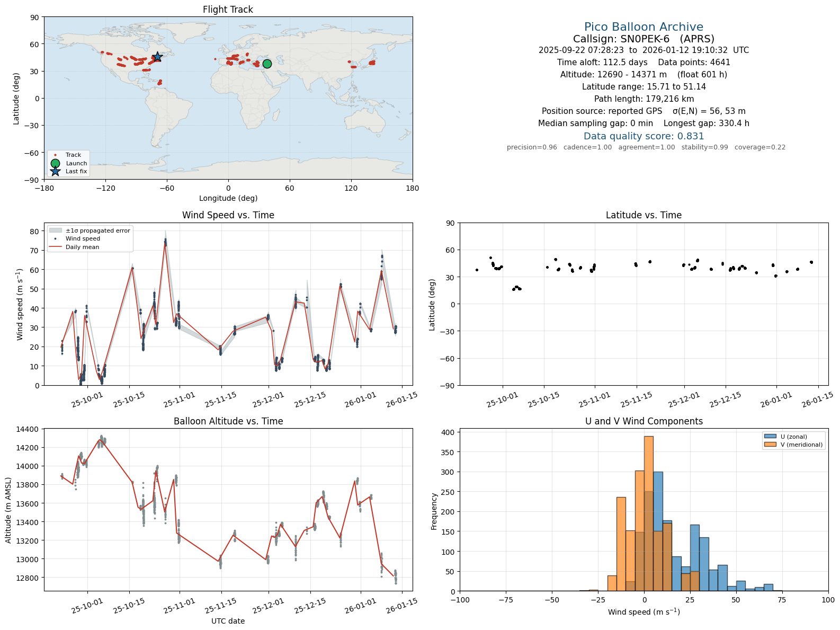Click the 'Wind Speed vs. Time' chart title
The image size is (840, 630).
point(228,215)
